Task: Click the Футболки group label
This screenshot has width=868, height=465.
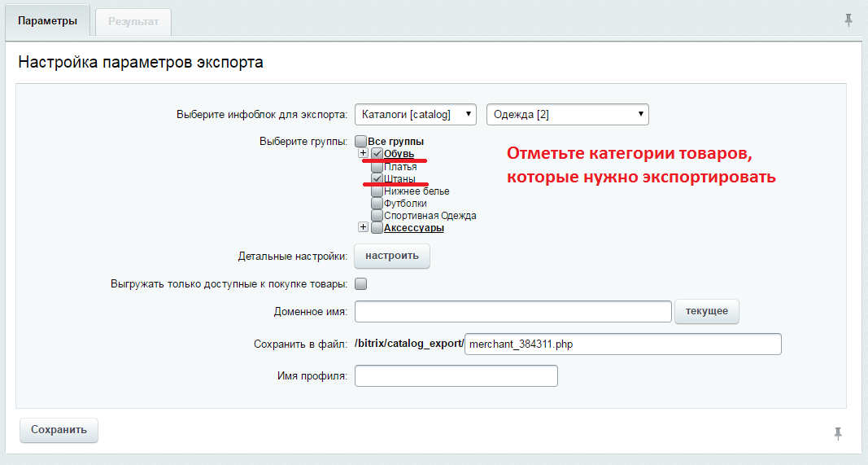Action: [405, 203]
